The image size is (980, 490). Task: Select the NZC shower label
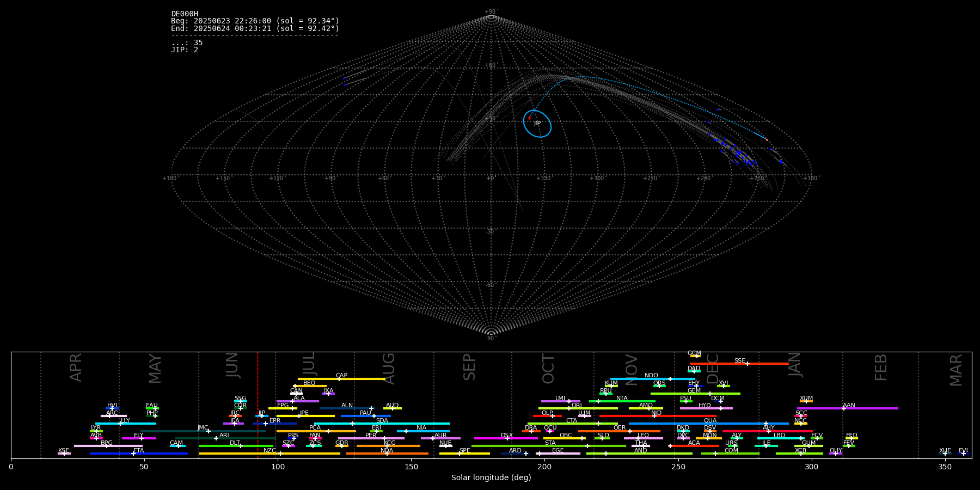[x=269, y=451]
